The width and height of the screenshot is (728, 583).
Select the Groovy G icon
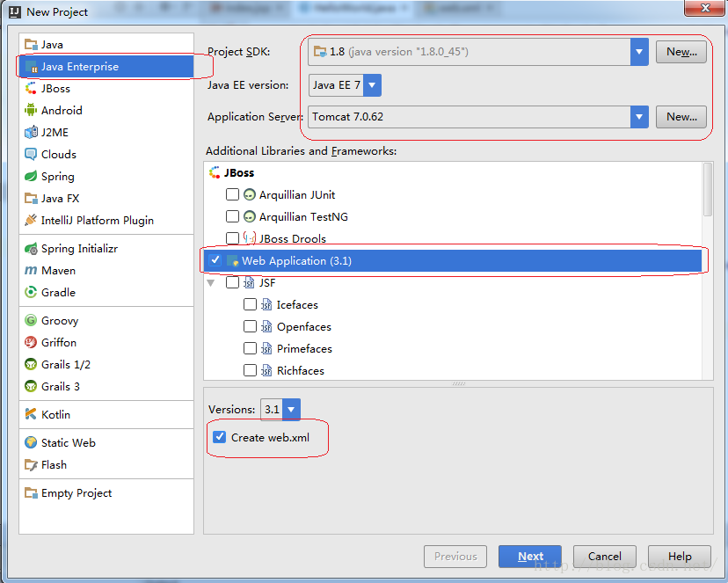tap(31, 320)
